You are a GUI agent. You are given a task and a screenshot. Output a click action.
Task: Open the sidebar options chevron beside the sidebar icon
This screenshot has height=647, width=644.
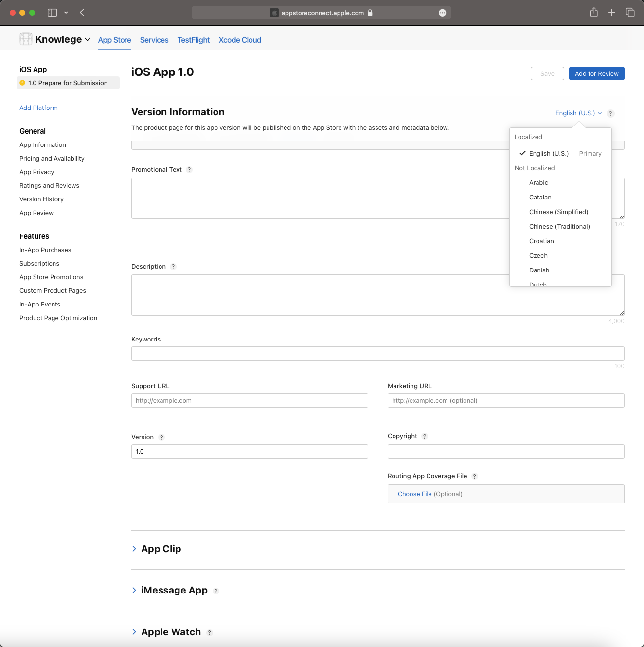click(66, 13)
